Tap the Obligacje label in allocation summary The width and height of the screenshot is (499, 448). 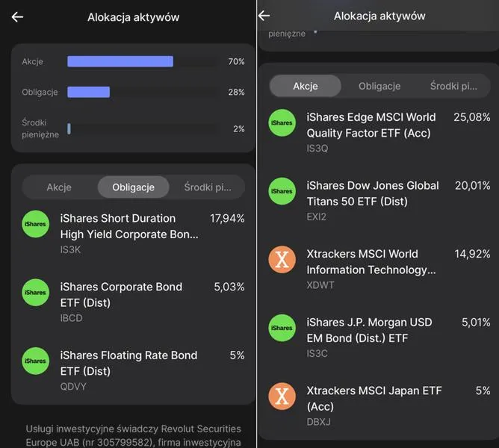tap(40, 92)
